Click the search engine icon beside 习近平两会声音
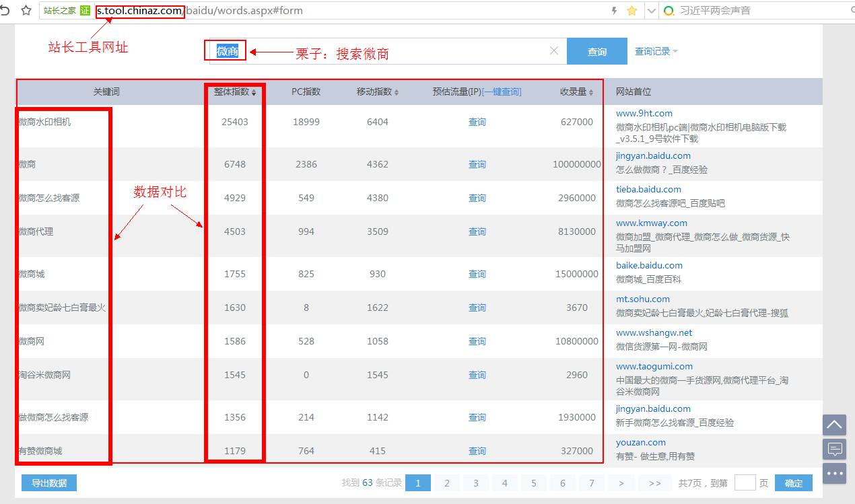855x504 pixels. (x=669, y=10)
